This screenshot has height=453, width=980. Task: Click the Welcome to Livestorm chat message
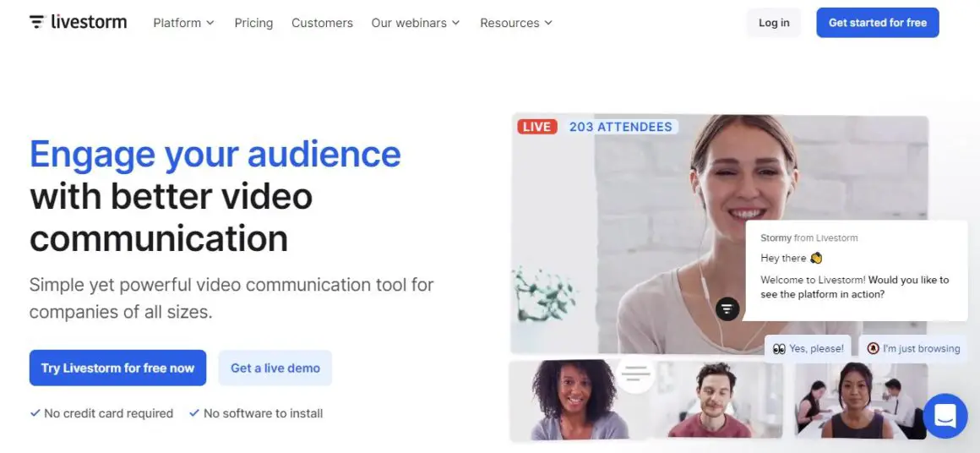[854, 287]
